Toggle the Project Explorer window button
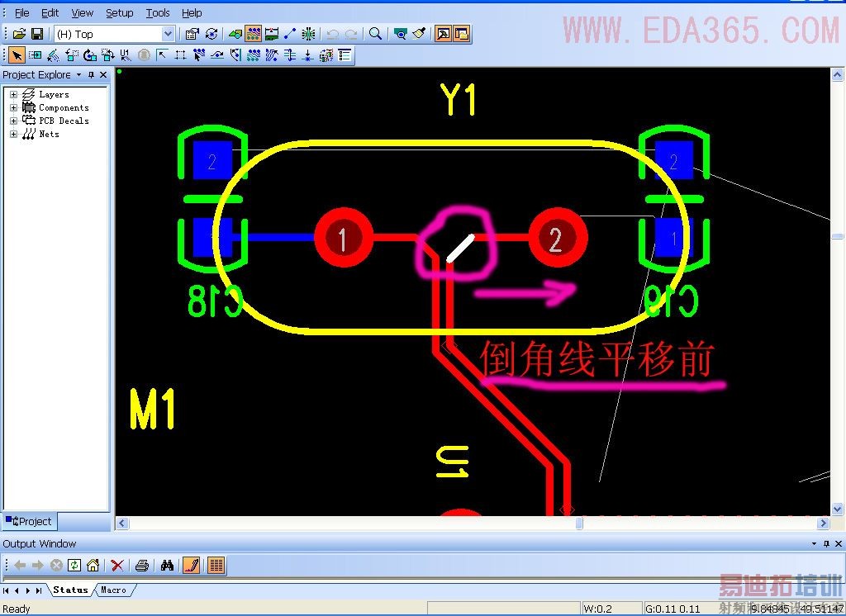 click(x=462, y=34)
